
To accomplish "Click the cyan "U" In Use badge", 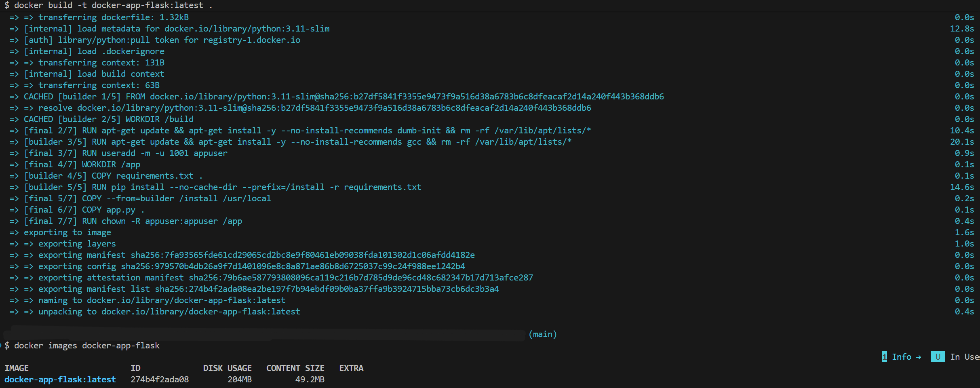I will 938,356.
